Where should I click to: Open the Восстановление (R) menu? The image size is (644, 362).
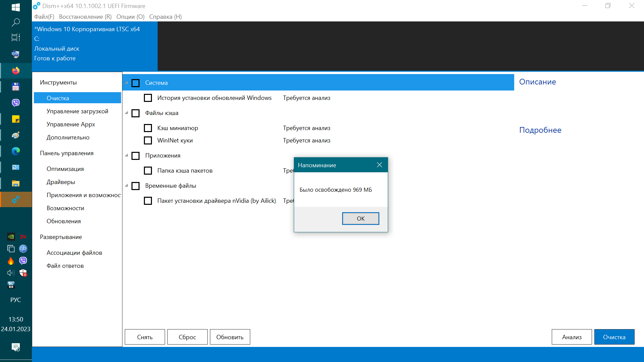click(85, 17)
